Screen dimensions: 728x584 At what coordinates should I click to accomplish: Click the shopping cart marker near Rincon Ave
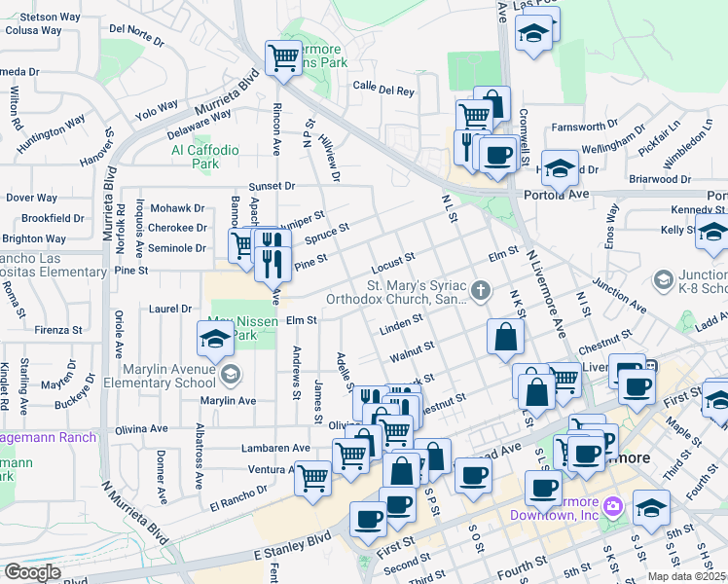click(283, 59)
